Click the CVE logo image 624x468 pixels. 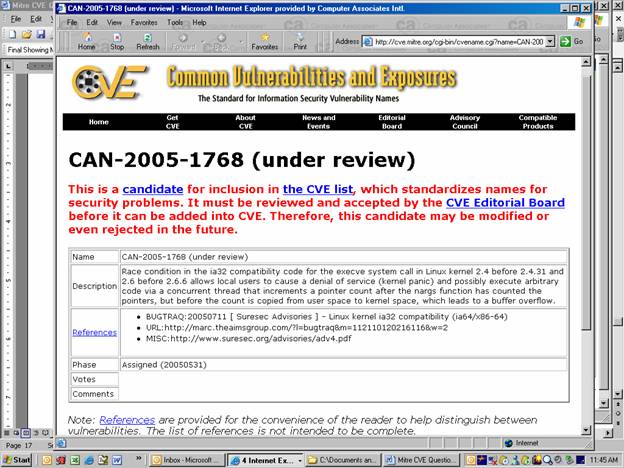pos(111,82)
